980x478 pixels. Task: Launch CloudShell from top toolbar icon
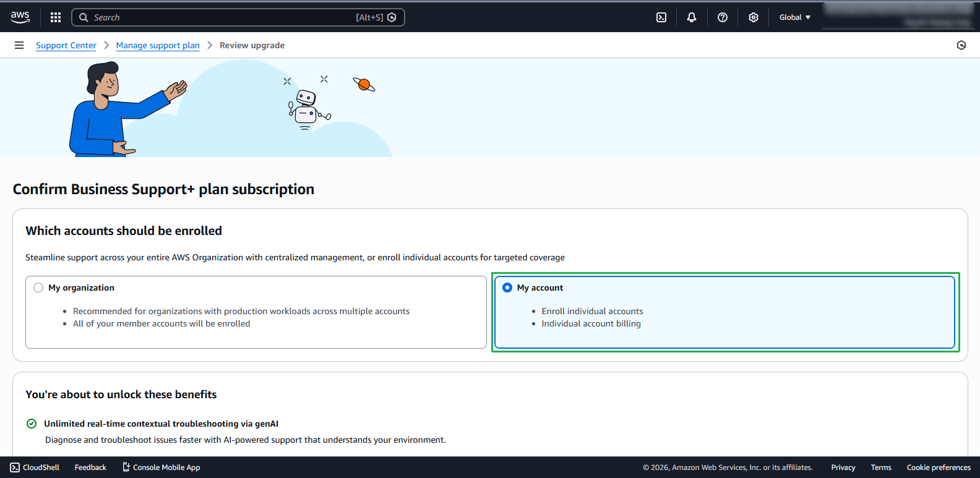click(x=661, y=17)
